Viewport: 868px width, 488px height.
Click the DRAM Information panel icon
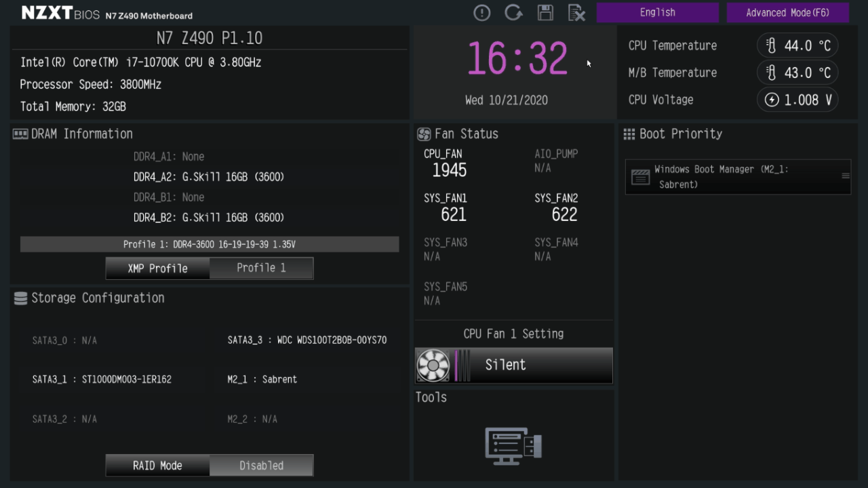tap(20, 134)
